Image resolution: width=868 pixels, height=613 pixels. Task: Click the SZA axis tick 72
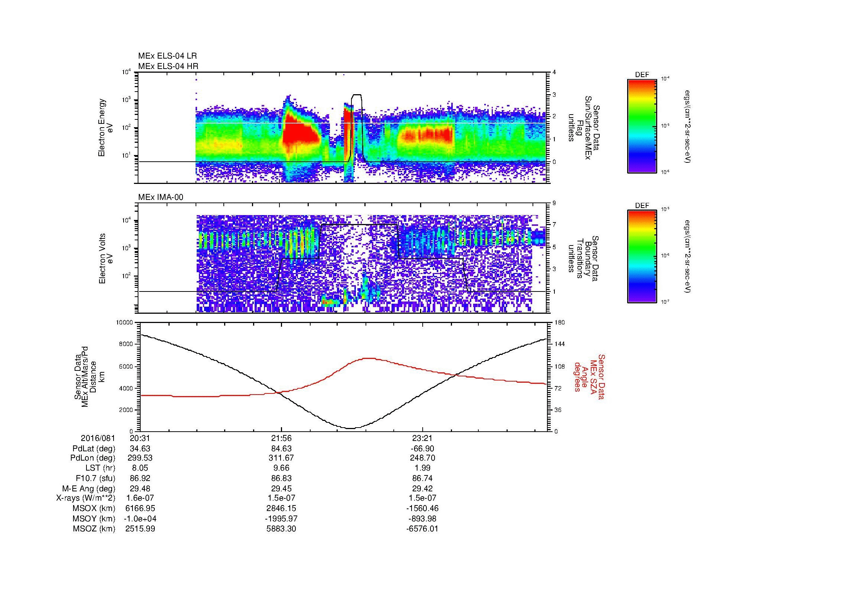coord(559,388)
